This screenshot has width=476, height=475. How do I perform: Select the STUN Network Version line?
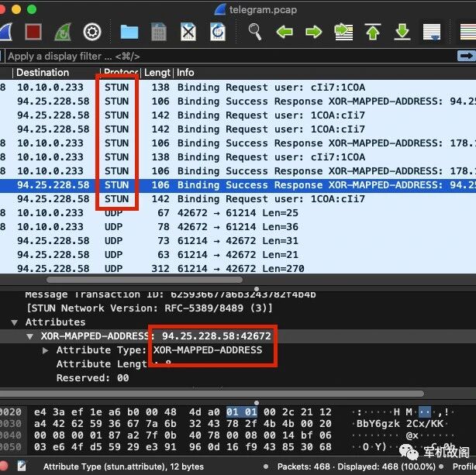[x=150, y=308]
